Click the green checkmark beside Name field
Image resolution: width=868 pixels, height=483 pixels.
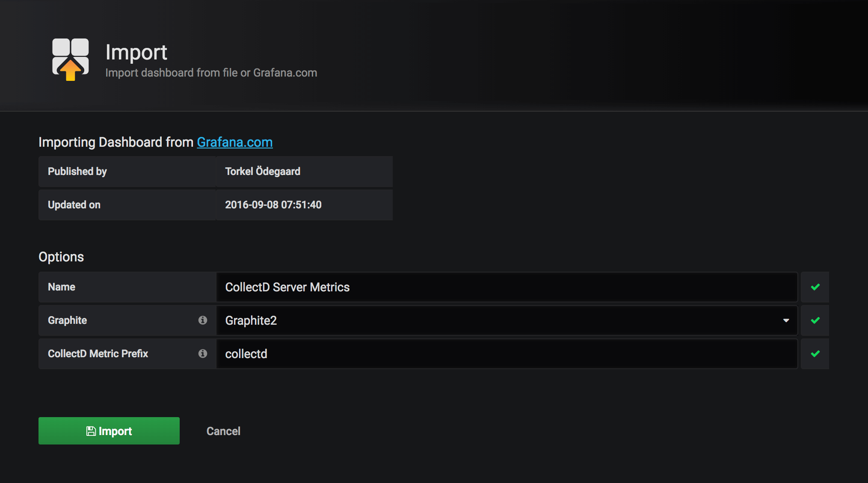[815, 287]
